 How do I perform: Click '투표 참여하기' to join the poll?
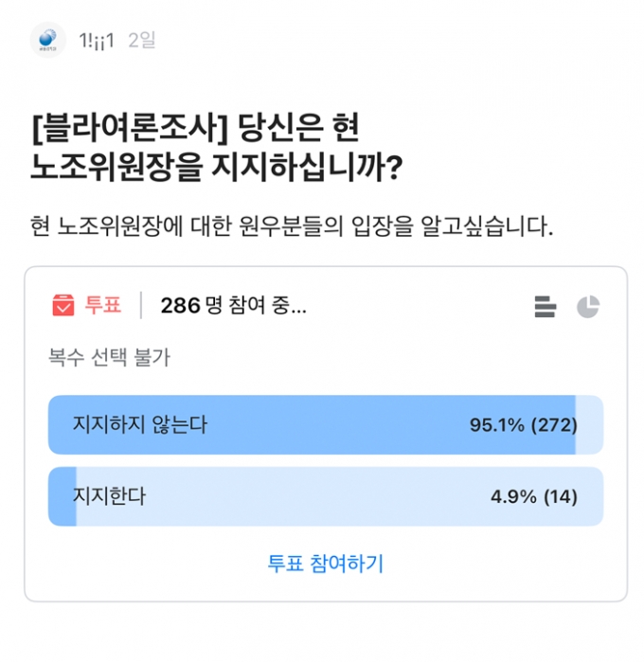[325, 564]
